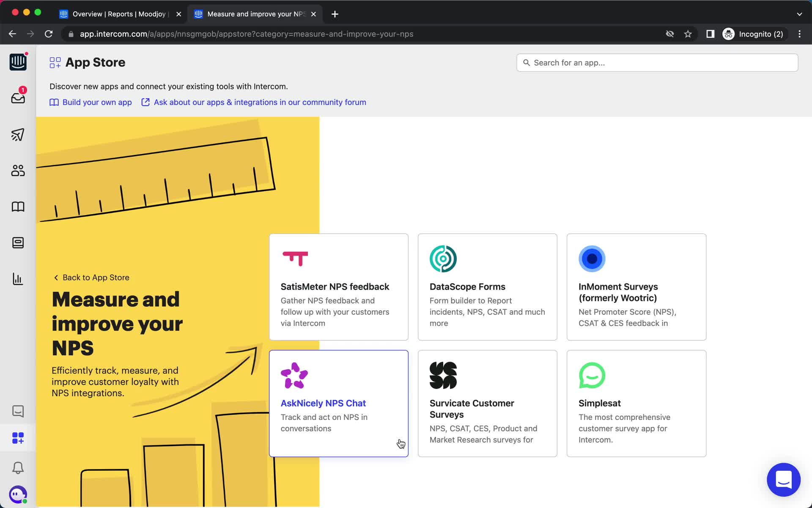Viewport: 812px width, 508px height.
Task: Click 'Gather NPS feedback and follow up' description
Action: 335,312
